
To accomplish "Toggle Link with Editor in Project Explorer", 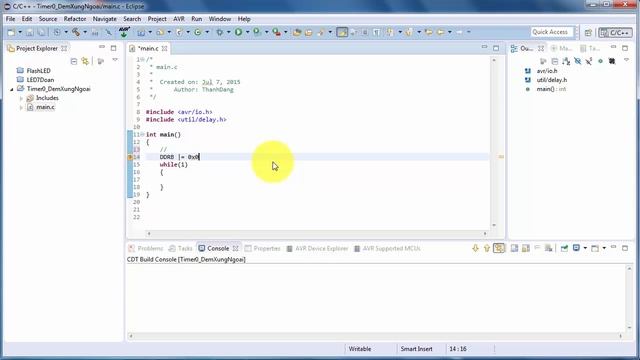I will [x=85, y=61].
